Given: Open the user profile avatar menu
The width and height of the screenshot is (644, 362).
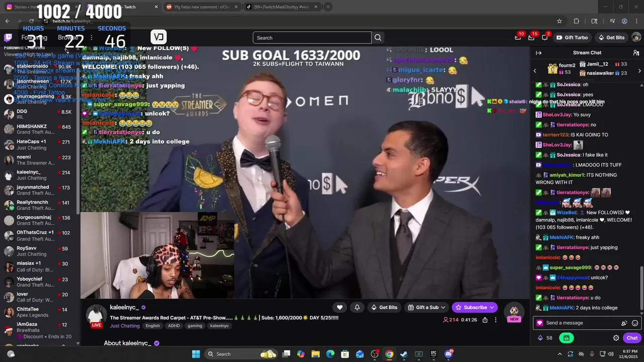Looking at the screenshot, I should click(636, 38).
